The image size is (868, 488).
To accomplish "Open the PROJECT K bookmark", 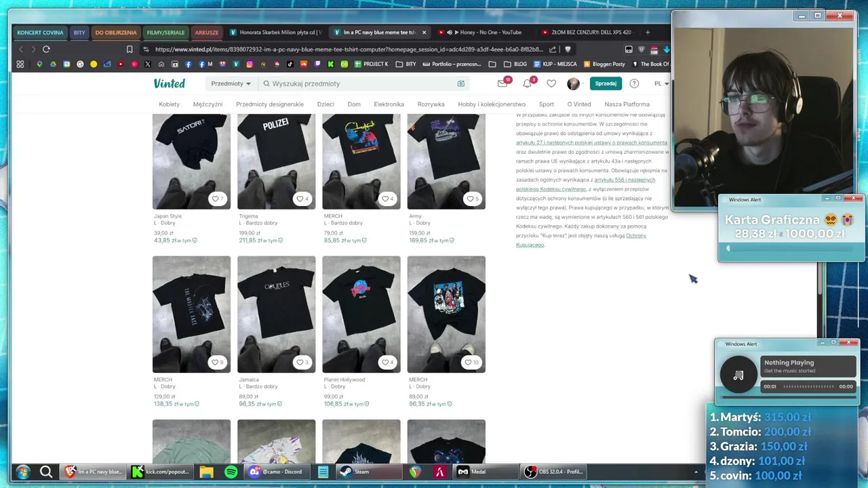I will tap(372, 64).
